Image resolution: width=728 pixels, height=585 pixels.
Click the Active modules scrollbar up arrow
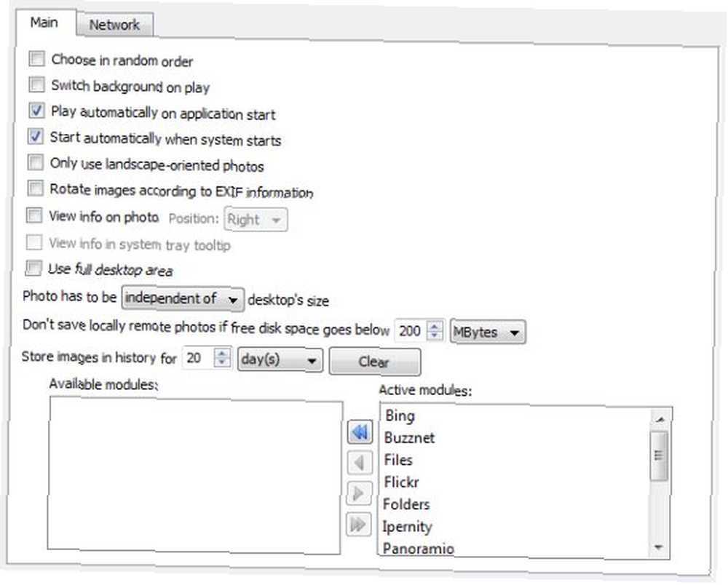pyautogui.click(x=660, y=419)
